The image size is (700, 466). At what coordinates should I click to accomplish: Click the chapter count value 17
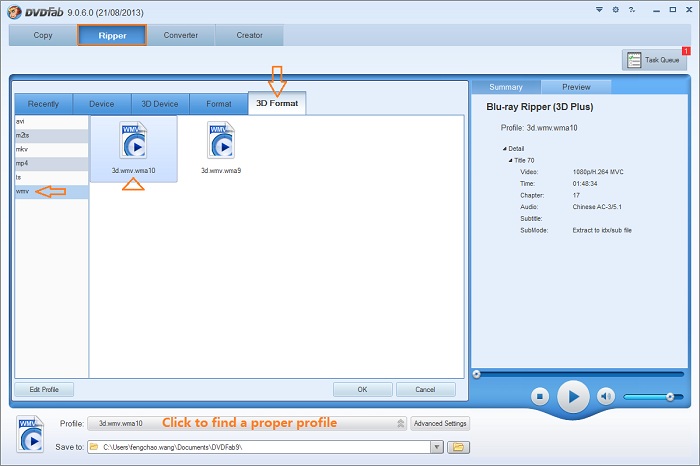tap(576, 195)
